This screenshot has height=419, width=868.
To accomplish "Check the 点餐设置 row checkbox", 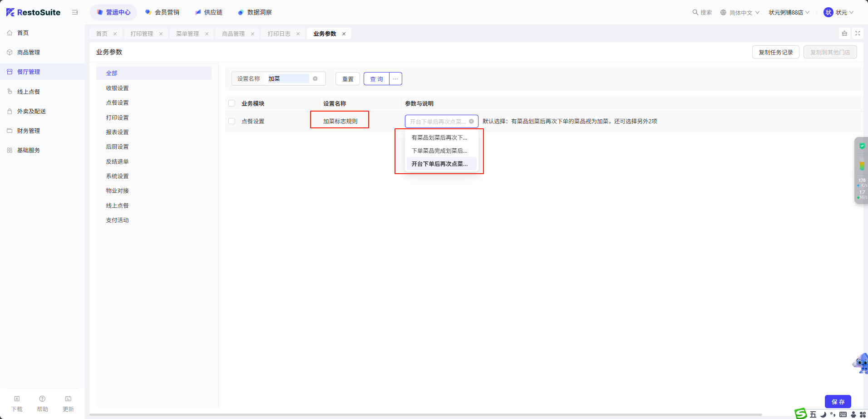I will point(232,121).
